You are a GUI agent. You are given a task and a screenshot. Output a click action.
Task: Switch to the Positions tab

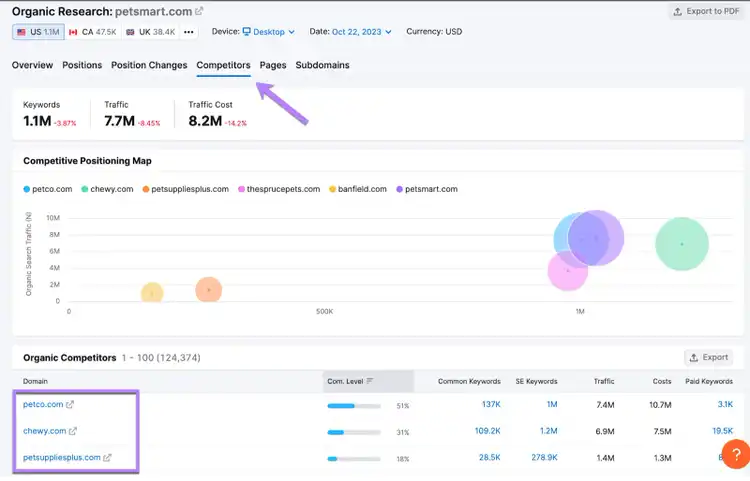pyautogui.click(x=82, y=65)
